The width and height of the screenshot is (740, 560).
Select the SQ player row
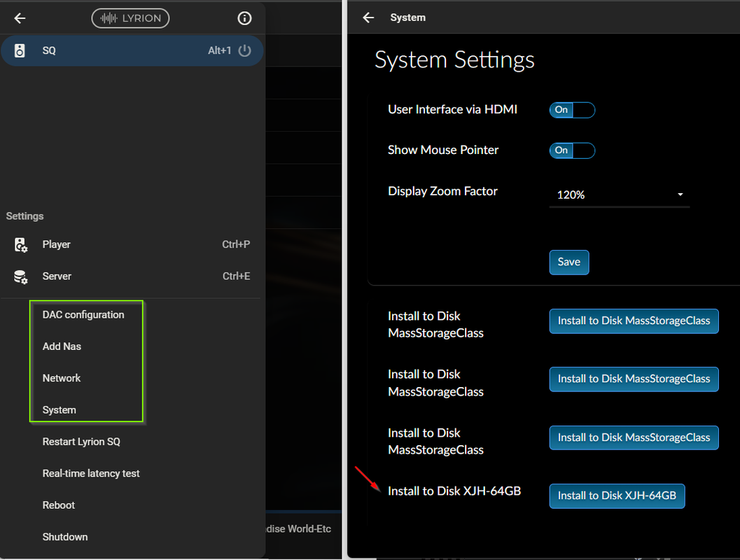132,50
